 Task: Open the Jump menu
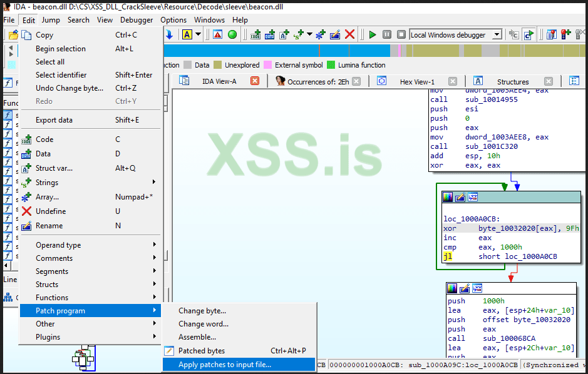click(51, 20)
